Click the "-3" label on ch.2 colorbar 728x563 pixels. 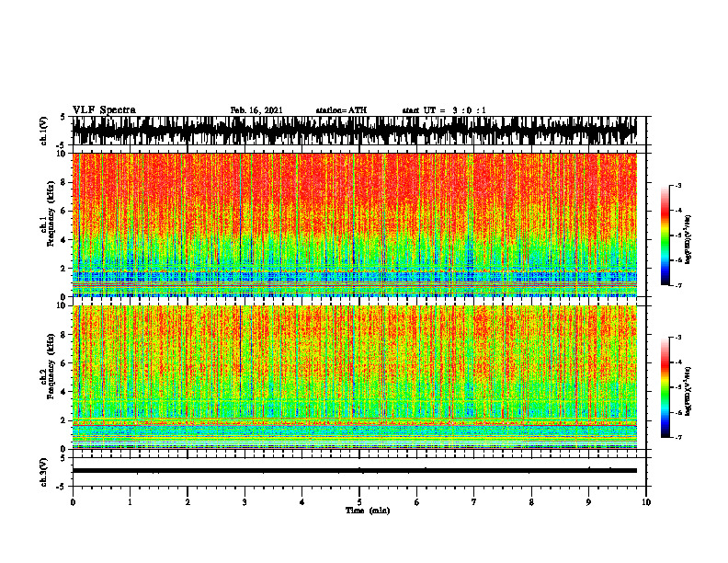(678, 338)
